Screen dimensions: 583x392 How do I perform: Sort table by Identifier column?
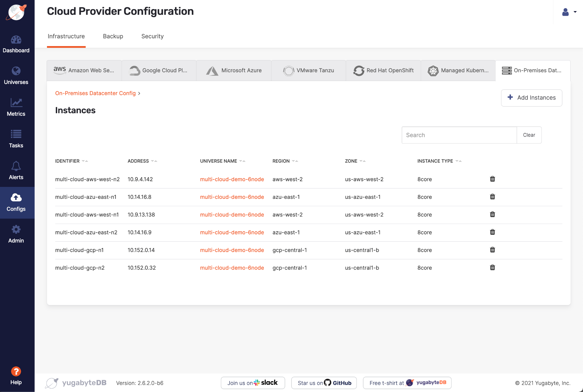(71, 161)
